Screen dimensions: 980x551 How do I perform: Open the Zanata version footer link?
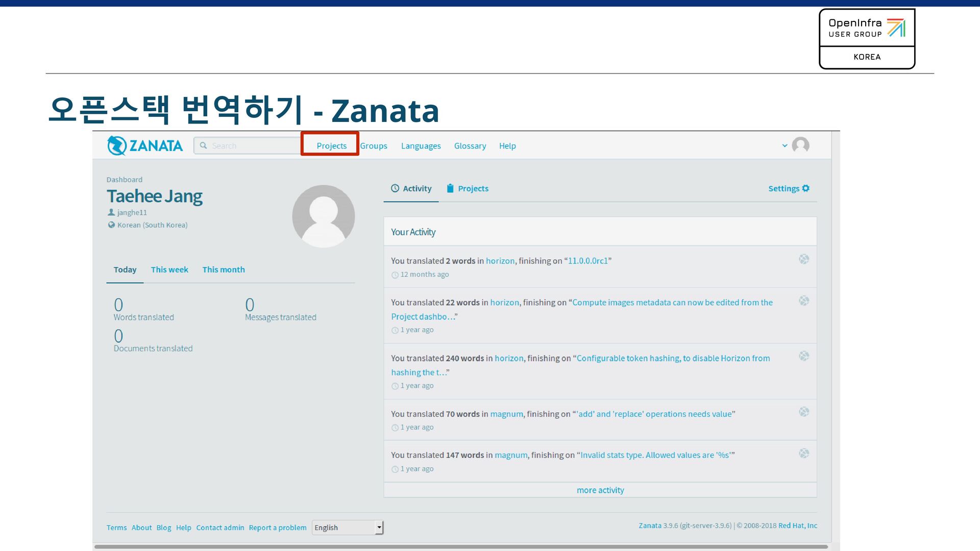(x=650, y=525)
